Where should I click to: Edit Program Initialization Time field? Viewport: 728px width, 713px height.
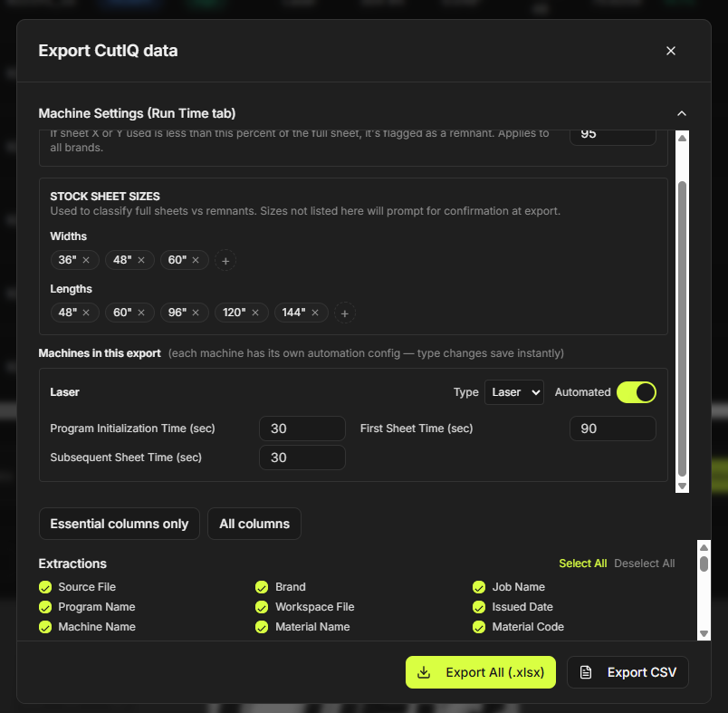[302, 429]
